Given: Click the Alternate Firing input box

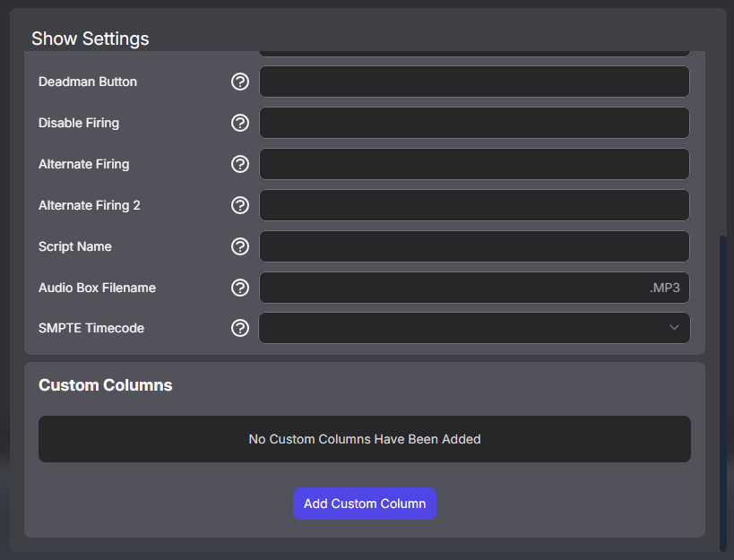Looking at the screenshot, I should [x=473, y=164].
